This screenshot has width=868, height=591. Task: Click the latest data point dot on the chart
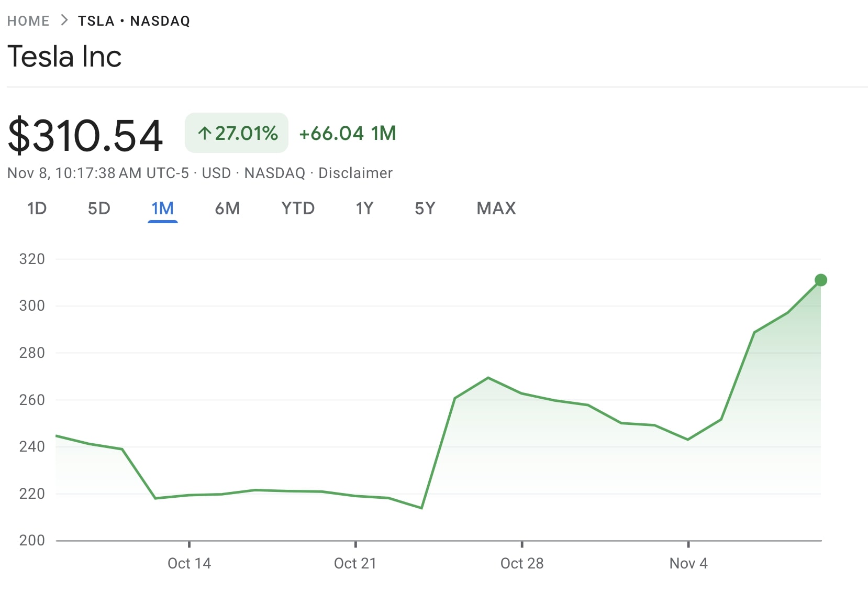820,280
